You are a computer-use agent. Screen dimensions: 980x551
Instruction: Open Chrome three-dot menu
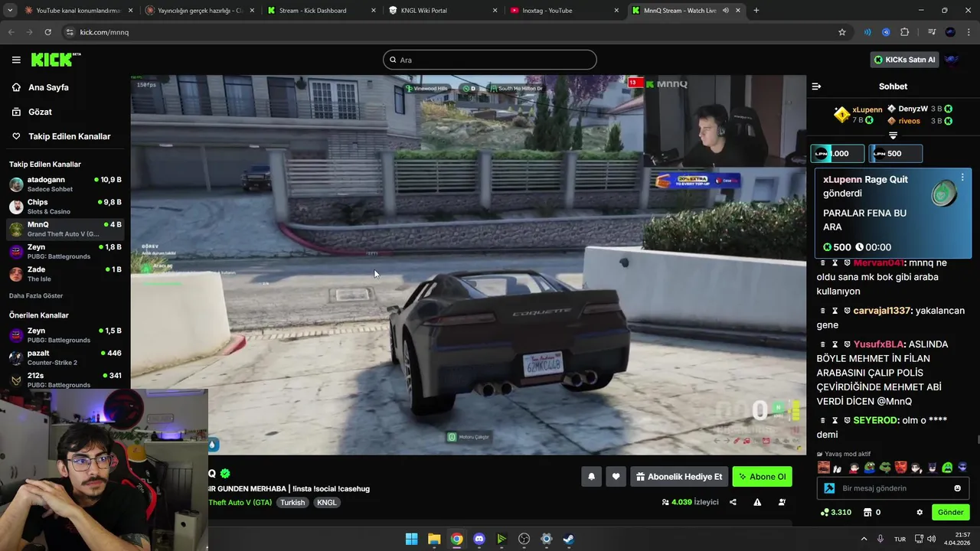tap(969, 32)
